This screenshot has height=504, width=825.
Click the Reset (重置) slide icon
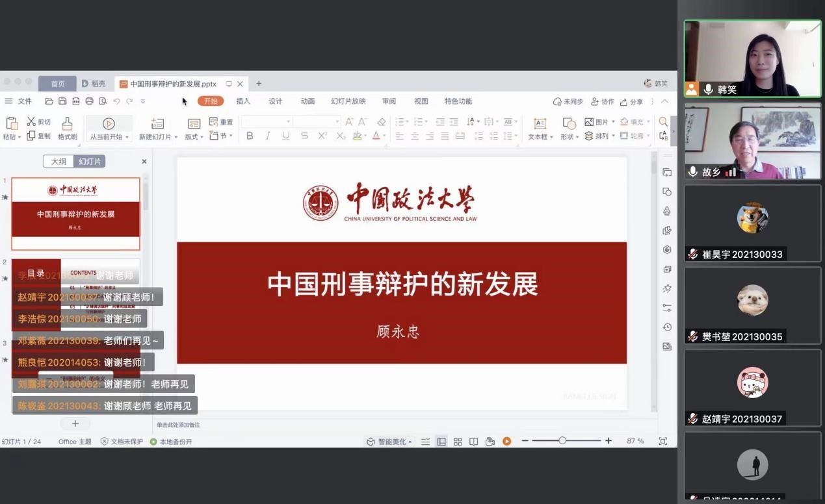(x=214, y=121)
